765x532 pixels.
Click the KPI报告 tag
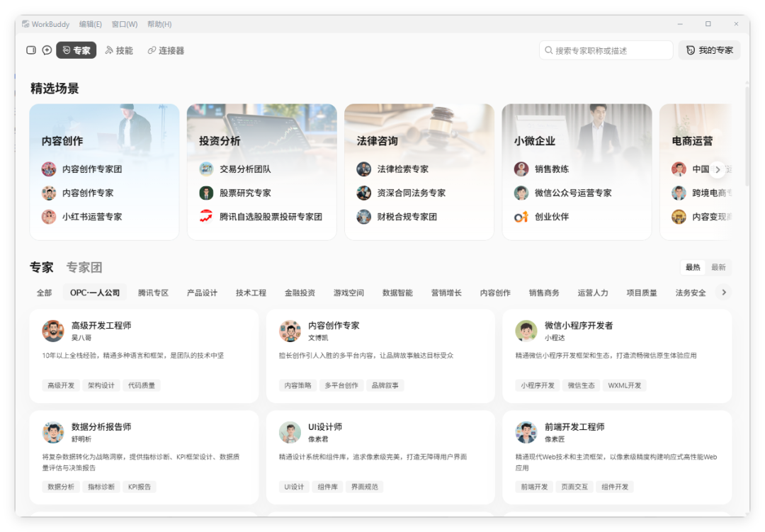[140, 487]
